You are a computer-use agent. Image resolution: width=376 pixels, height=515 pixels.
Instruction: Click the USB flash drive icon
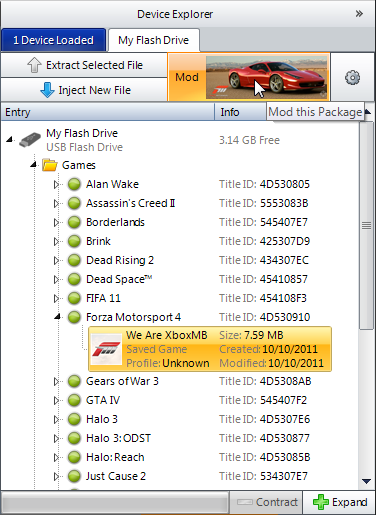30,139
